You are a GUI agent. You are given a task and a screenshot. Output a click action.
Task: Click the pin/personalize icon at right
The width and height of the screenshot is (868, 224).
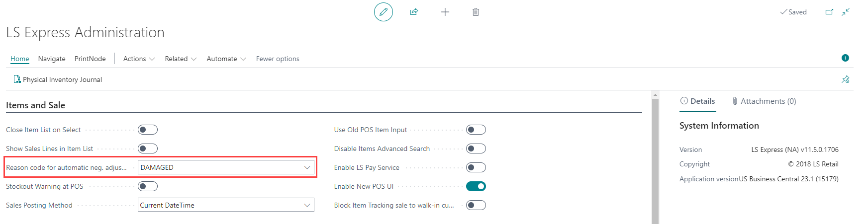845,79
